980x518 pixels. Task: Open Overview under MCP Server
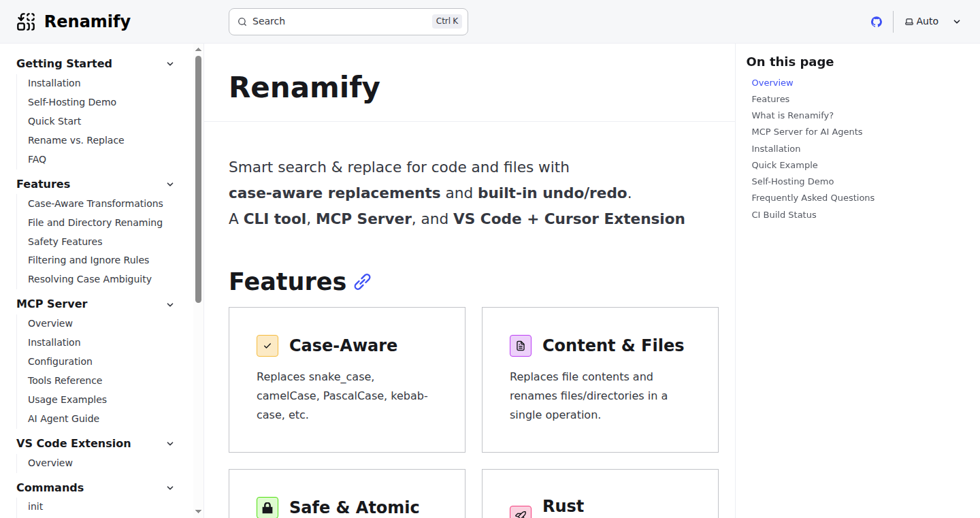pos(50,323)
